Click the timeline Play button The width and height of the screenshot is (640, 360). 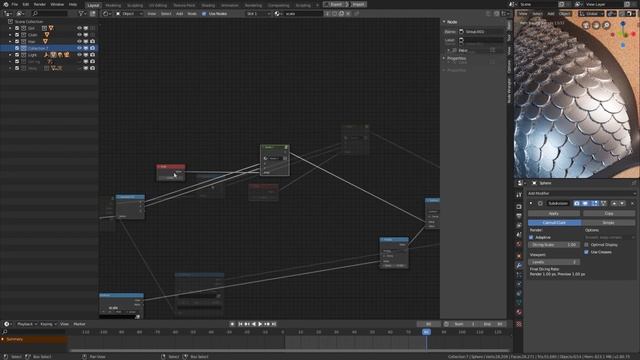tap(260, 324)
